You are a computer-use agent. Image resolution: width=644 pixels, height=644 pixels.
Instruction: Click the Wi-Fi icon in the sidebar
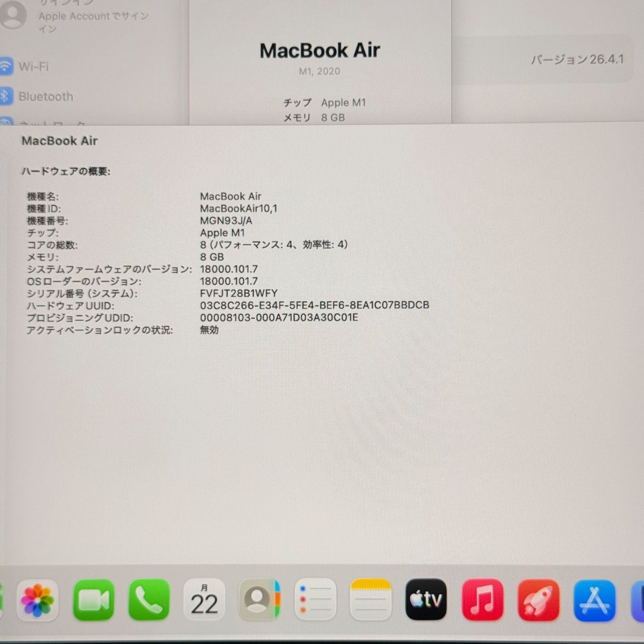pyautogui.click(x=6, y=66)
